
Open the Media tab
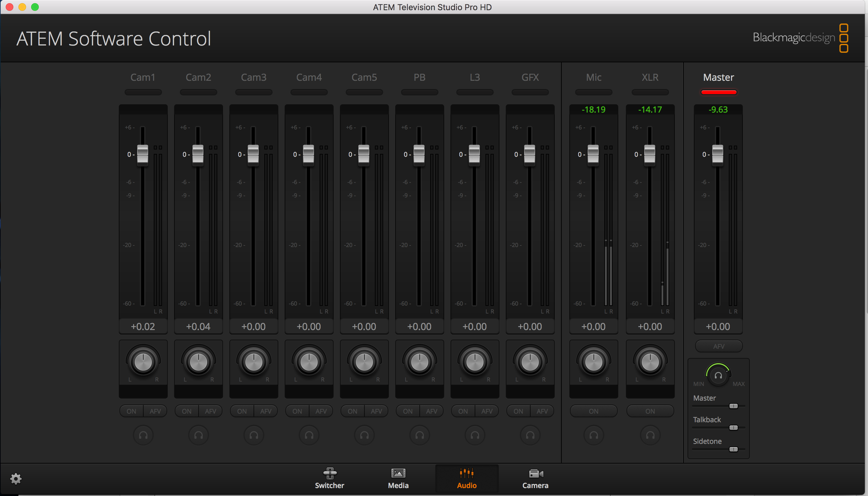[398, 478]
